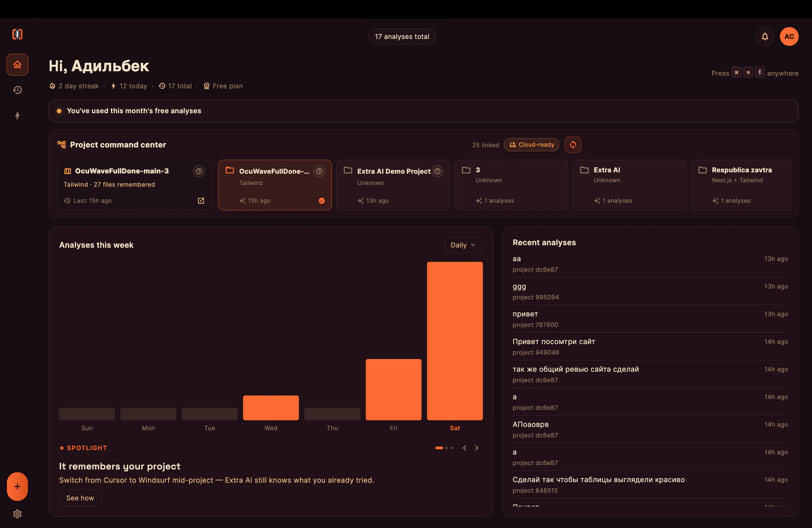Open the History sidebar icon
This screenshot has height=528, width=812.
coord(17,90)
